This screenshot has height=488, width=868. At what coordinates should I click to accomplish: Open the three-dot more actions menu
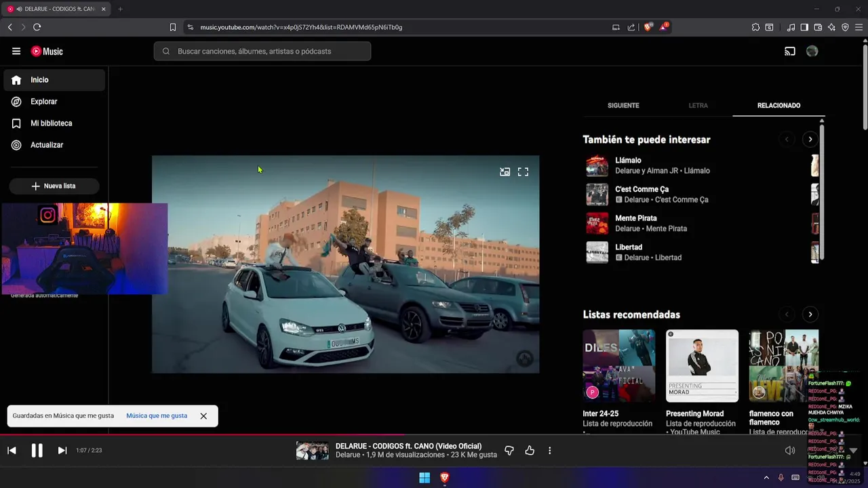550,451
